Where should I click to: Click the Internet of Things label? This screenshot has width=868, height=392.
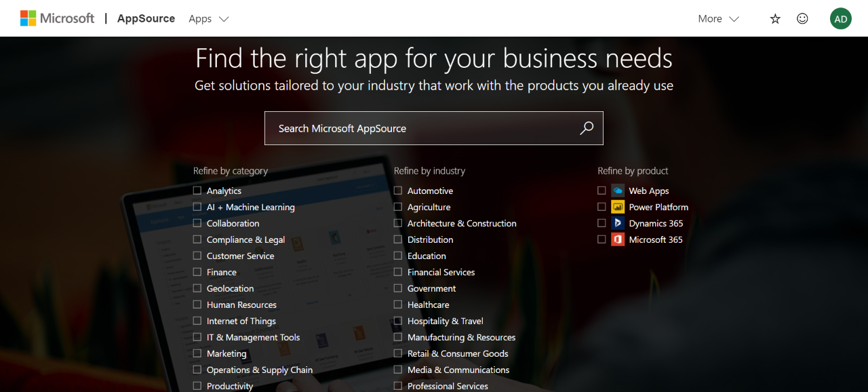tap(241, 321)
